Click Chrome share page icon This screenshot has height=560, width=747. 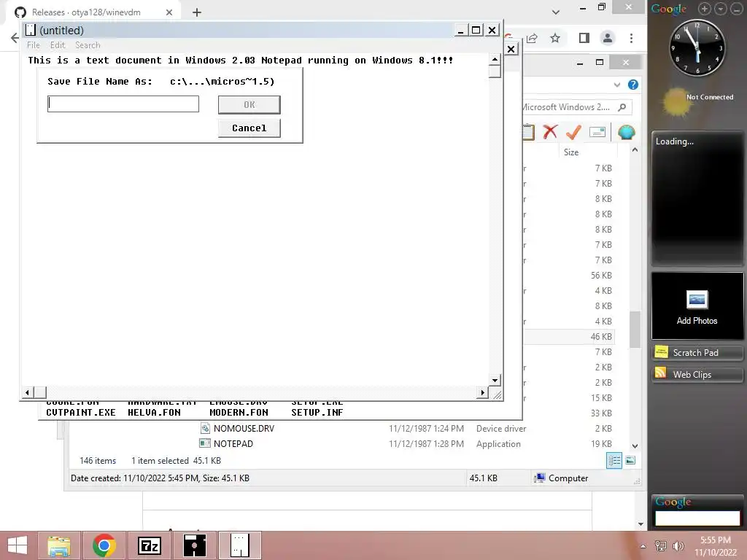(532, 38)
